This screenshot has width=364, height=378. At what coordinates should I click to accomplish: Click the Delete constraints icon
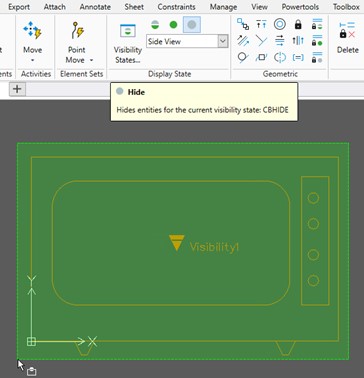347,30
